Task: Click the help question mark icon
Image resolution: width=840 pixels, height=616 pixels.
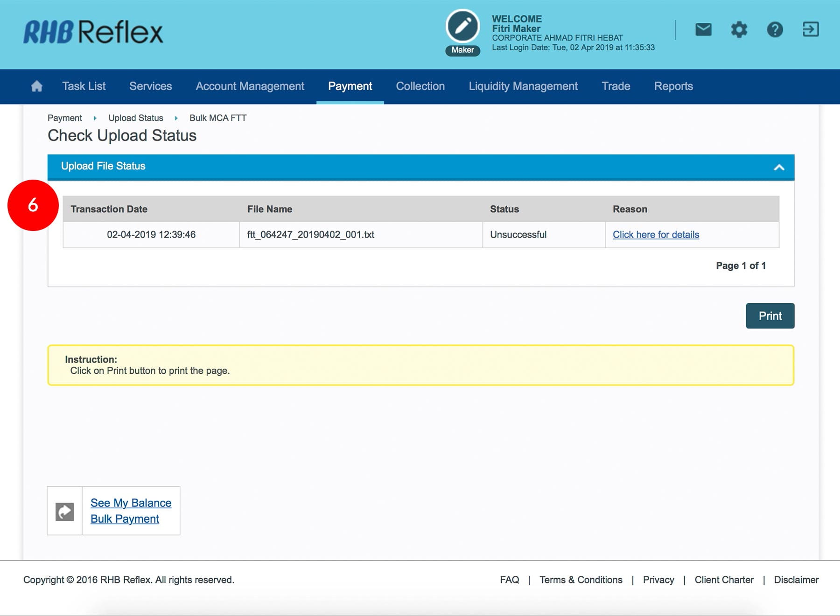Action: coord(775,30)
